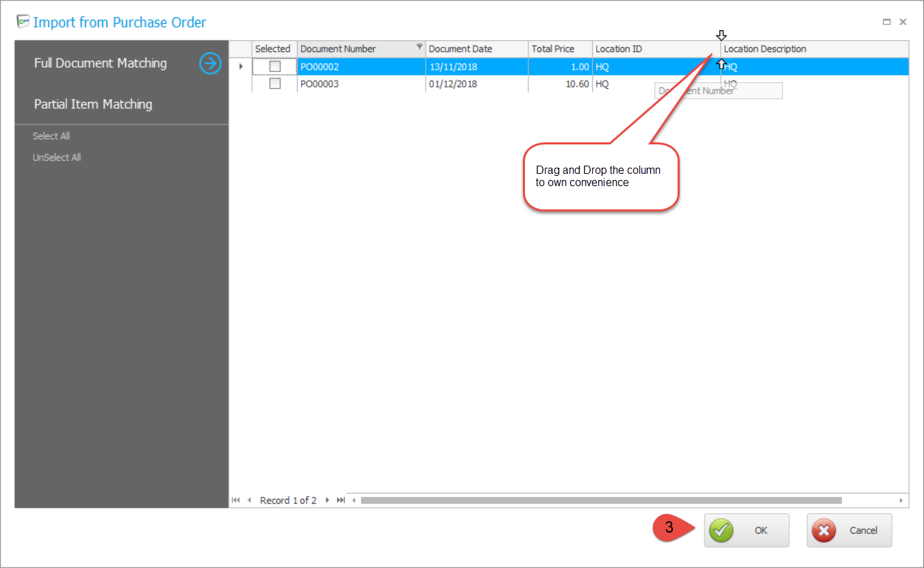Image resolution: width=924 pixels, height=568 pixels.
Task: Click the Document Number column filter icon
Action: [420, 47]
